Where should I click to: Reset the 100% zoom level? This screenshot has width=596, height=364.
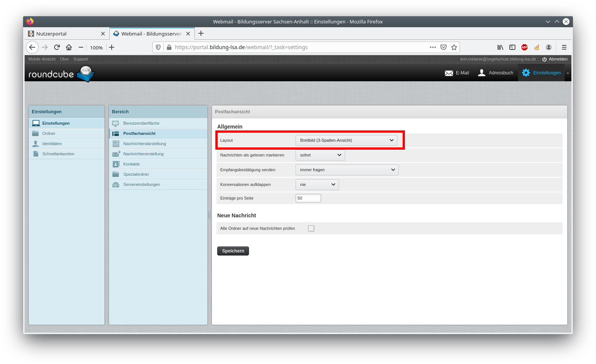pyautogui.click(x=96, y=48)
